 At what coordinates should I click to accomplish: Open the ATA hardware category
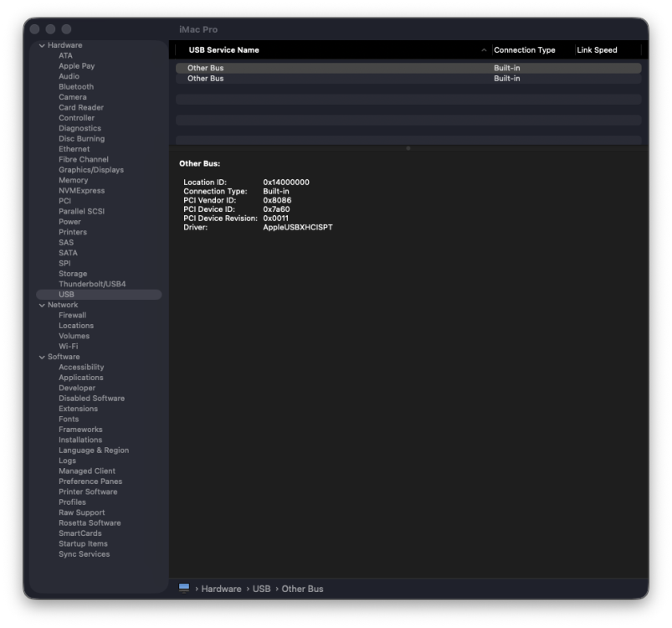tap(65, 56)
